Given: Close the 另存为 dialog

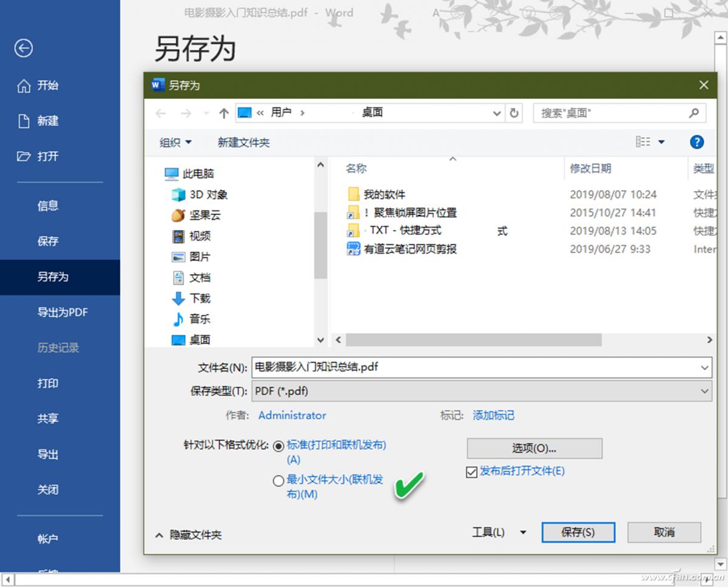Looking at the screenshot, I should [x=704, y=86].
